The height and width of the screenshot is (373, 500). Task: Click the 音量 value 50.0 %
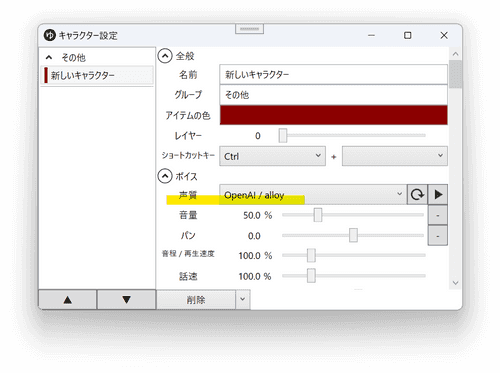[258, 215]
